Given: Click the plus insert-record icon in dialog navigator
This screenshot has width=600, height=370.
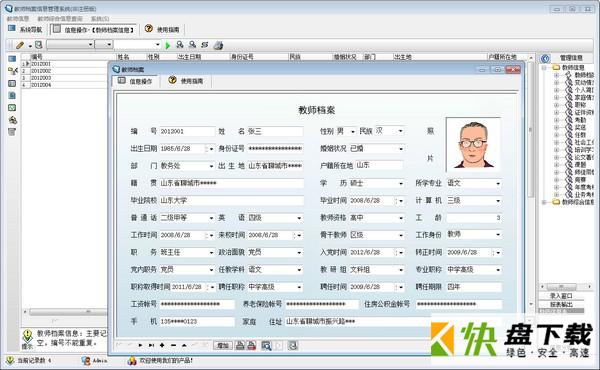Looking at the screenshot, I should tap(162, 345).
